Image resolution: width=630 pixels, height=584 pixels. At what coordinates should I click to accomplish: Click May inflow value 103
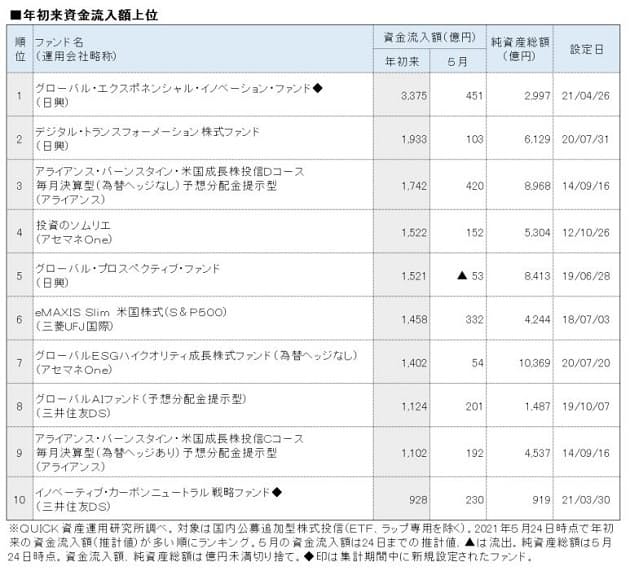point(474,139)
